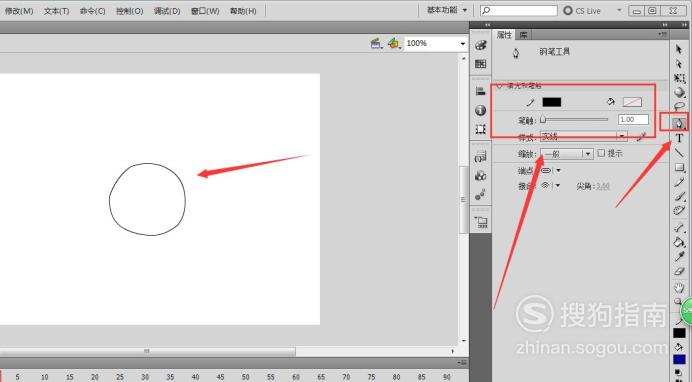Switch to the 属性 tab
692x382 pixels.
[504, 34]
